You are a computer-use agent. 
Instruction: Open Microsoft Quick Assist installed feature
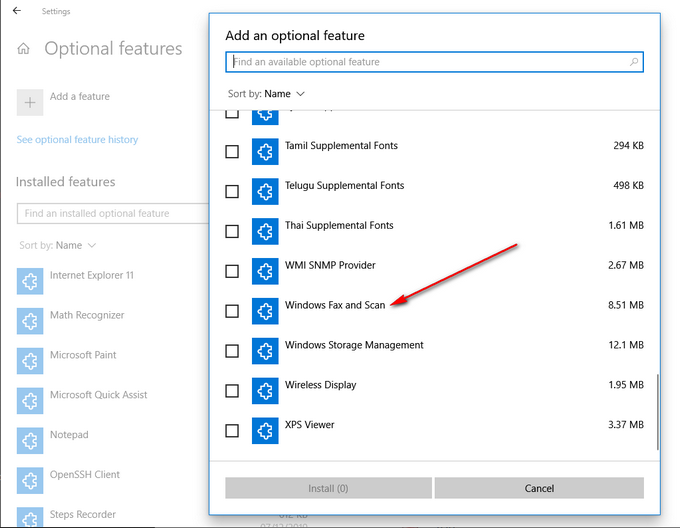click(x=98, y=395)
